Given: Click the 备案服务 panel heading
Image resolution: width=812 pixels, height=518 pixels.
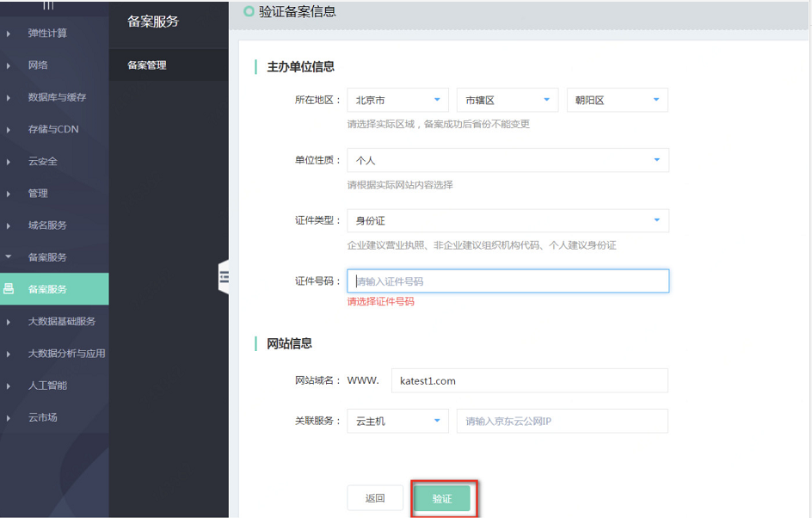Looking at the screenshot, I should pyautogui.click(x=153, y=22).
